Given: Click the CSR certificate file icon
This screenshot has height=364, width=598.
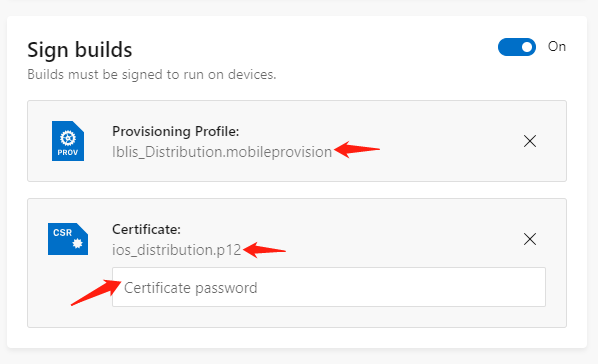Looking at the screenshot, I should pyautogui.click(x=68, y=239).
